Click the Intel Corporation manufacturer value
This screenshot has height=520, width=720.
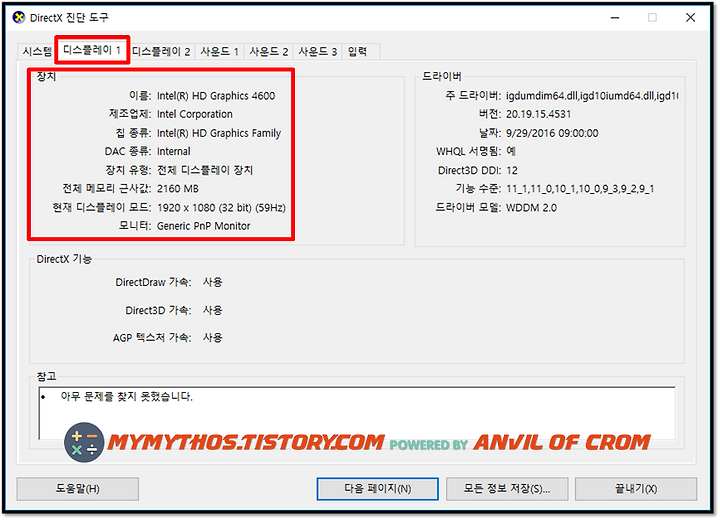tap(195, 114)
